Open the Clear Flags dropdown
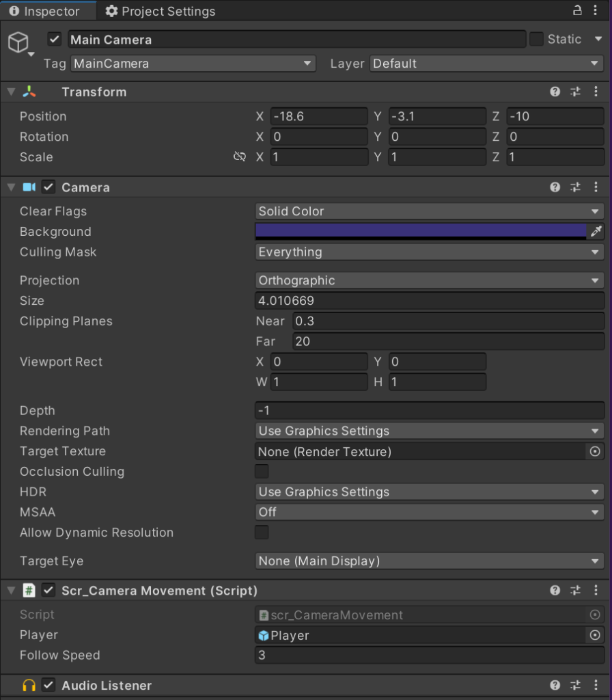 point(429,211)
